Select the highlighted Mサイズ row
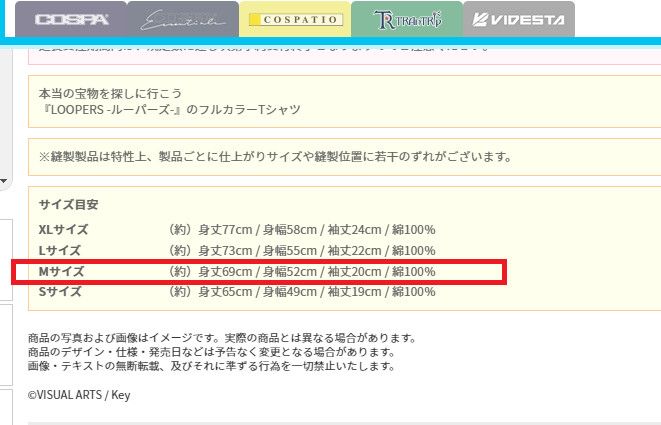Image resolution: width=661 pixels, height=425 pixels. [259, 272]
